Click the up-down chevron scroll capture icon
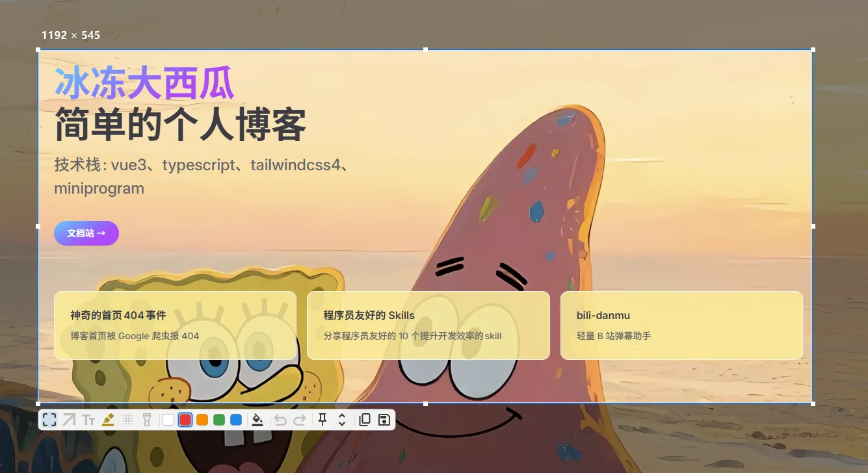868x473 pixels. 342,420
